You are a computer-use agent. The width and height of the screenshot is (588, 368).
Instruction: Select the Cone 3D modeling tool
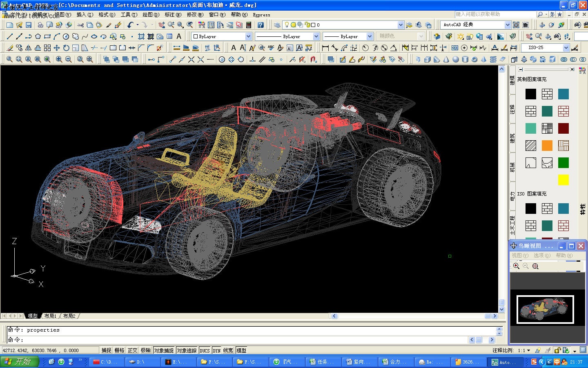click(x=446, y=59)
